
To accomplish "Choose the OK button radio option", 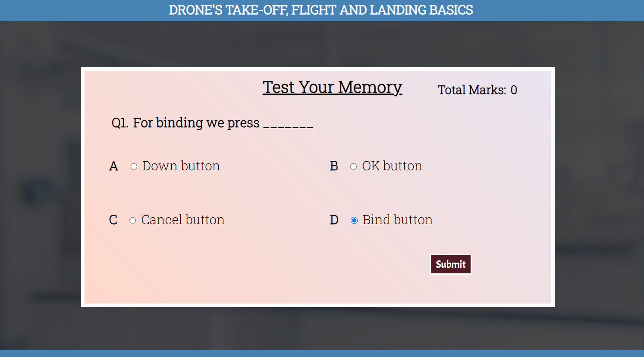I will [x=353, y=166].
